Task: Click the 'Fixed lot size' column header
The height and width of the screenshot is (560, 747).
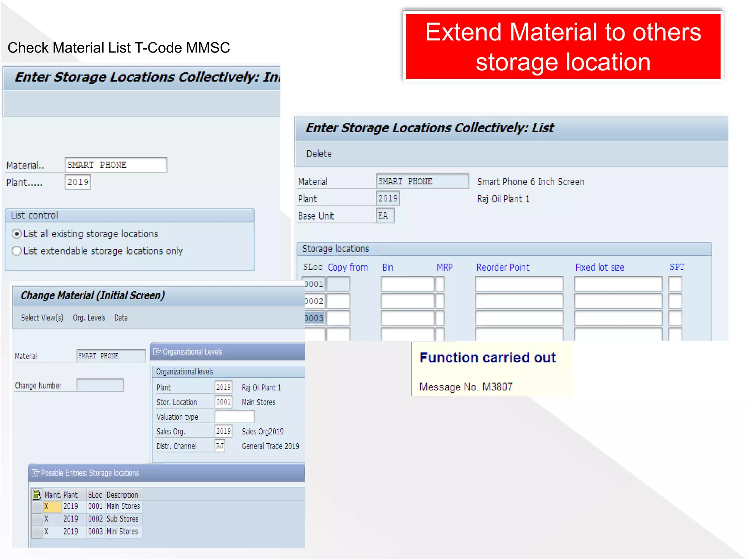Action: (x=600, y=267)
